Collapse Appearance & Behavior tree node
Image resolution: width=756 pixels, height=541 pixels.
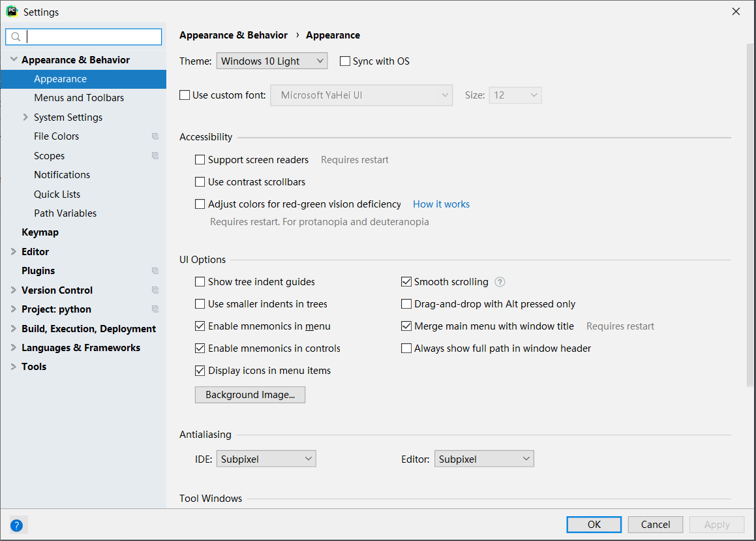(x=14, y=59)
